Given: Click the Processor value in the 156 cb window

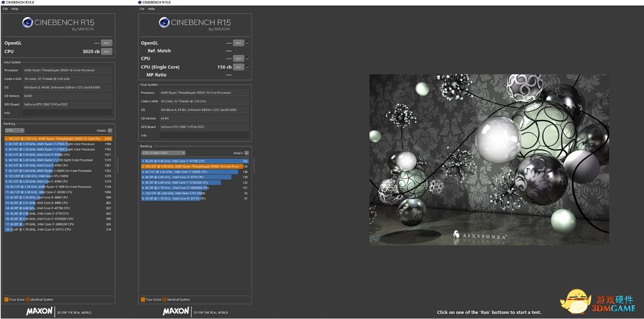Looking at the screenshot, I should coord(204,93).
